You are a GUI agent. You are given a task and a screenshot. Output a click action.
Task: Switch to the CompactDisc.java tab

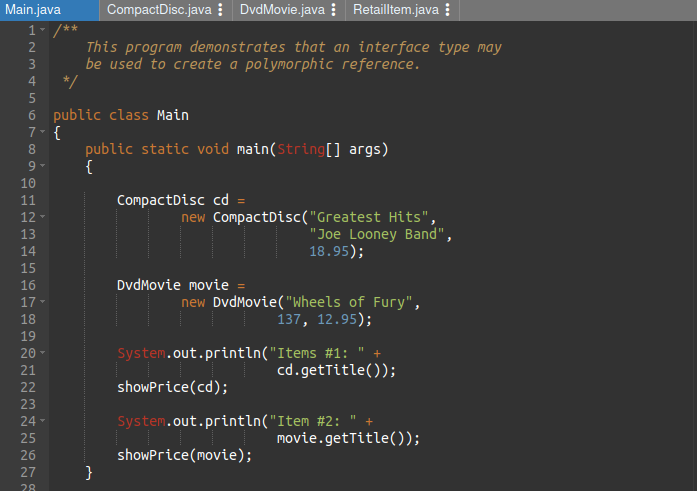pyautogui.click(x=159, y=10)
